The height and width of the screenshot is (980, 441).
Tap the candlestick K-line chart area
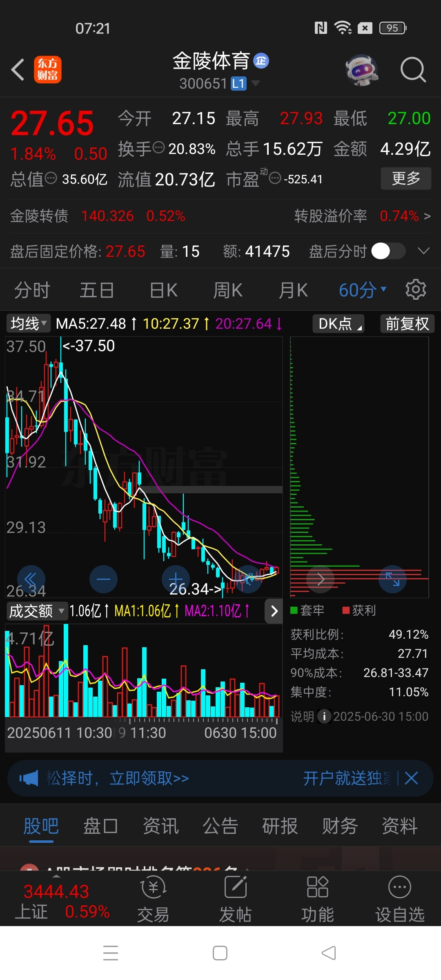click(x=144, y=467)
